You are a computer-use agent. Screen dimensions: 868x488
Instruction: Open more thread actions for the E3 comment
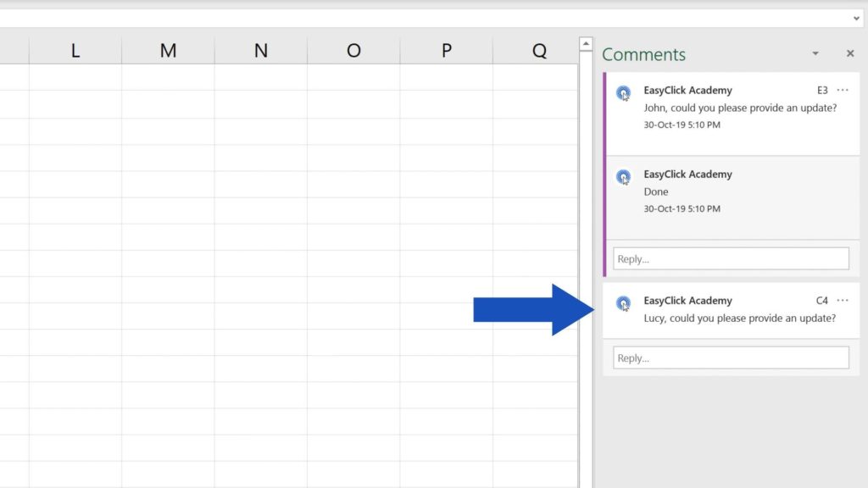tap(843, 89)
